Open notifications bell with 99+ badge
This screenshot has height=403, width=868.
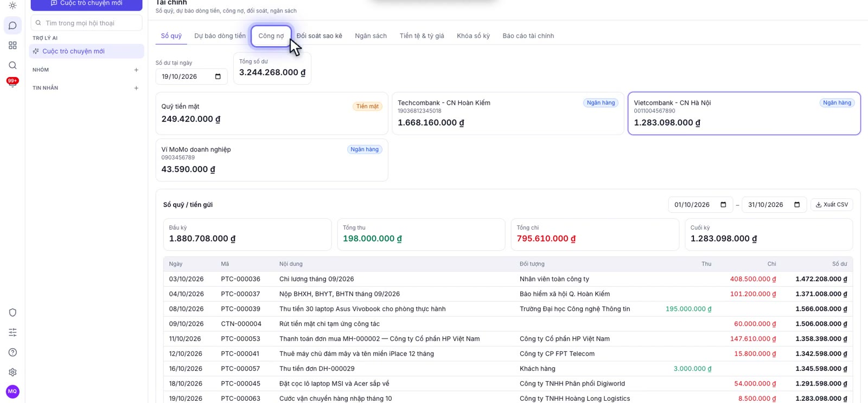tap(12, 83)
